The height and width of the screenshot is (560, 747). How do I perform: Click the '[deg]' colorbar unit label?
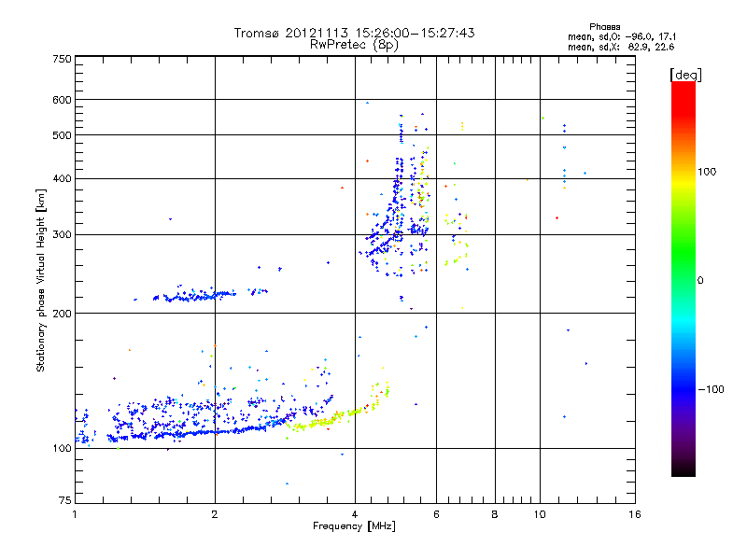pyautogui.click(x=685, y=75)
